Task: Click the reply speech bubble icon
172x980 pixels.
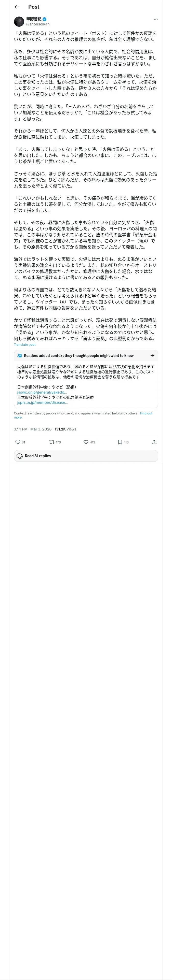Action: pos(18,442)
